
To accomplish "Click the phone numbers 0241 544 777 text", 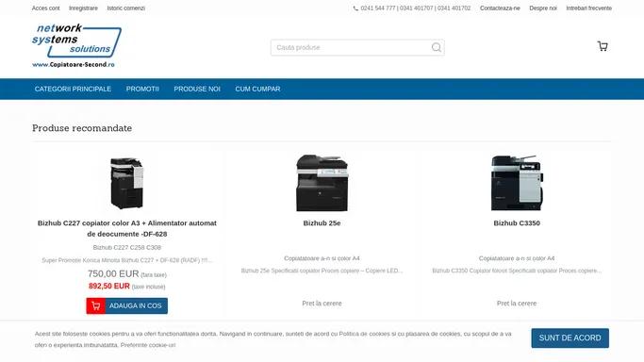I will [416, 8].
